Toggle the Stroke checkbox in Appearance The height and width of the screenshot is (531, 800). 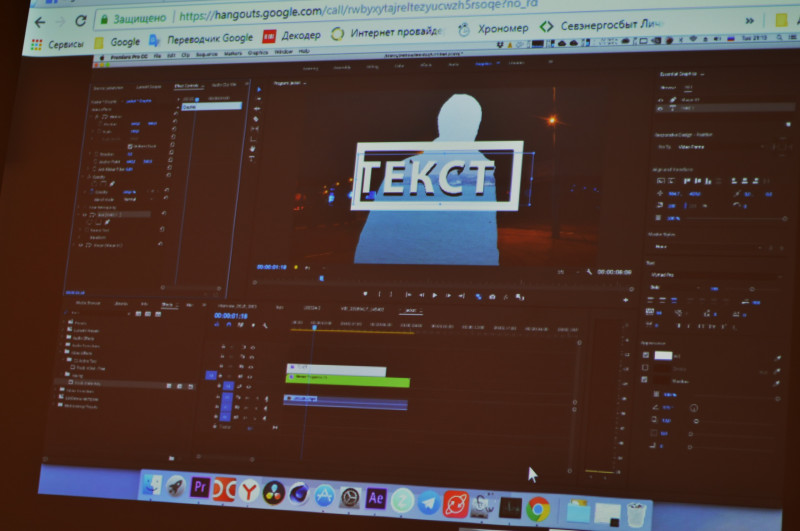click(646, 368)
